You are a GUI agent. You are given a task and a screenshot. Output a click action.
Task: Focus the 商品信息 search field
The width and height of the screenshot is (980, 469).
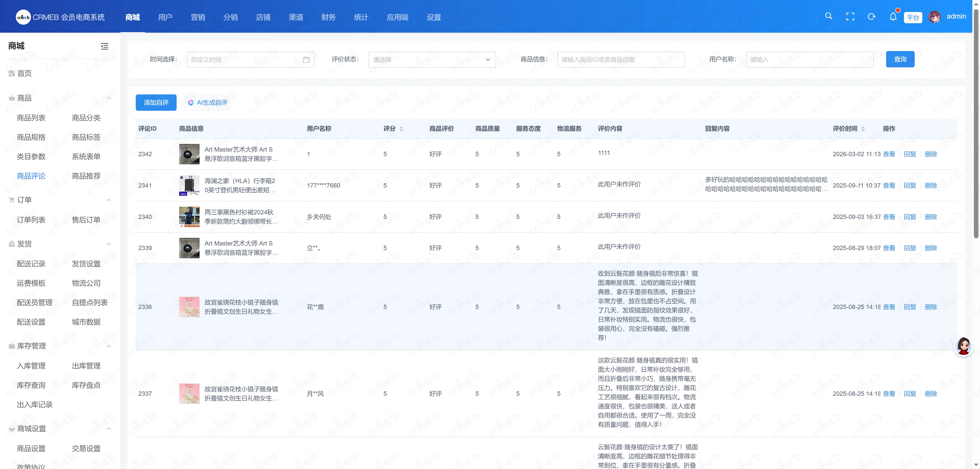tap(621, 60)
